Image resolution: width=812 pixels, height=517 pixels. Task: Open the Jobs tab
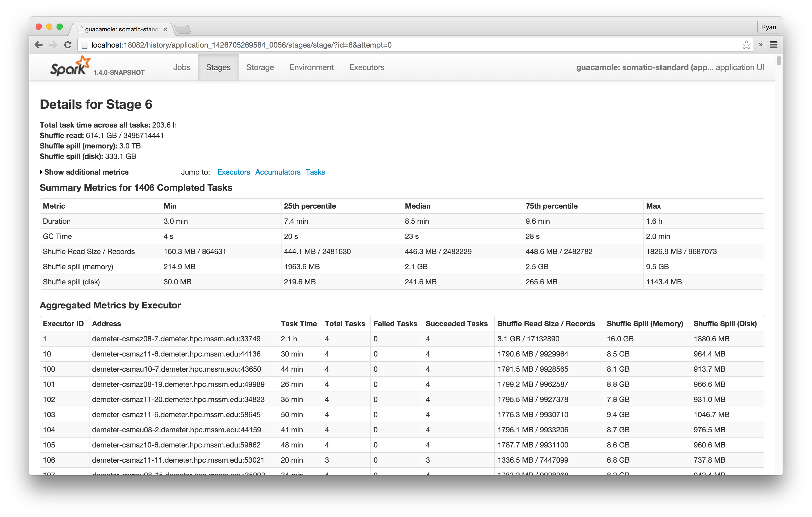pyautogui.click(x=182, y=67)
